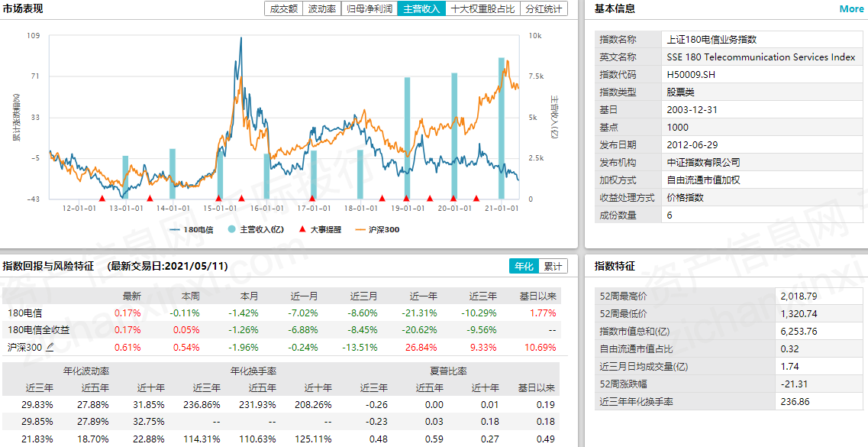Switch the return view to 累计
868x447 pixels.
[553, 266]
